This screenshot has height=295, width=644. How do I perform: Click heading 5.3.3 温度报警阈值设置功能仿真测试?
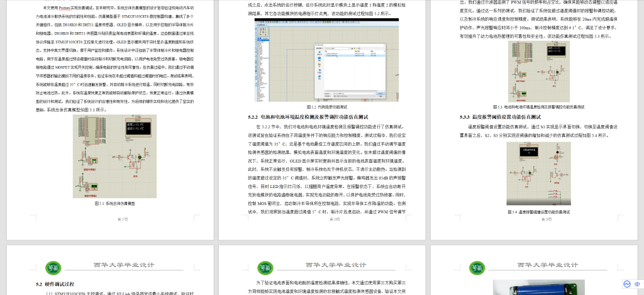pyautogui.click(x=500, y=117)
